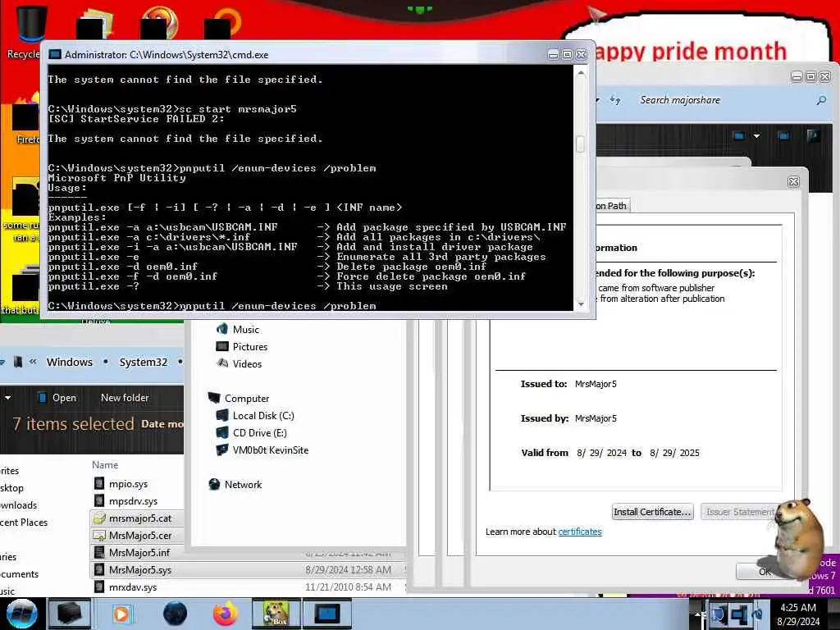This screenshot has height=630, width=840.
Task: Click the MrsMajor5.cer certificate file icon
Action: click(x=99, y=535)
